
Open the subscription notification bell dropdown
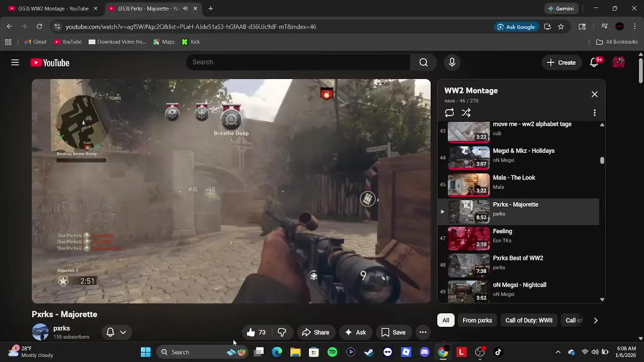[x=116, y=332]
